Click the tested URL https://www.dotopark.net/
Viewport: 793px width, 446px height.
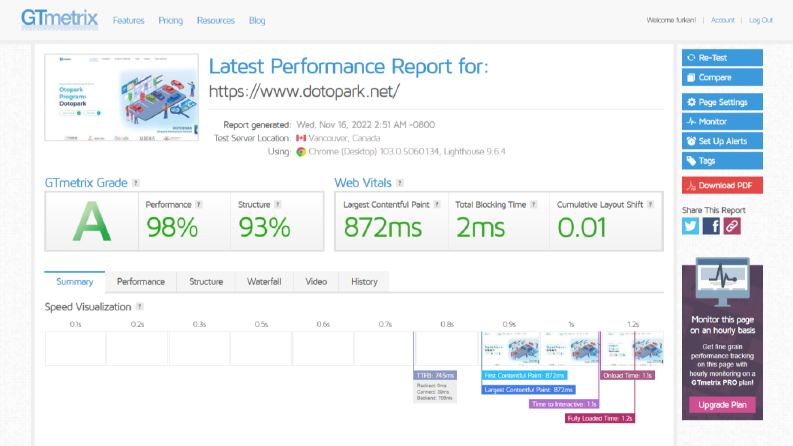pyautogui.click(x=304, y=92)
